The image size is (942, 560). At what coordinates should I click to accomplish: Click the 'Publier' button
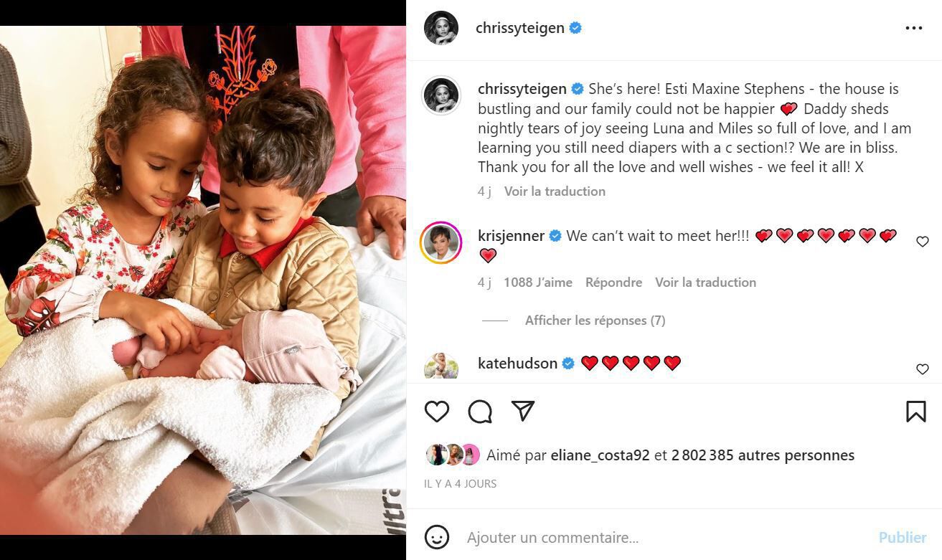903,537
